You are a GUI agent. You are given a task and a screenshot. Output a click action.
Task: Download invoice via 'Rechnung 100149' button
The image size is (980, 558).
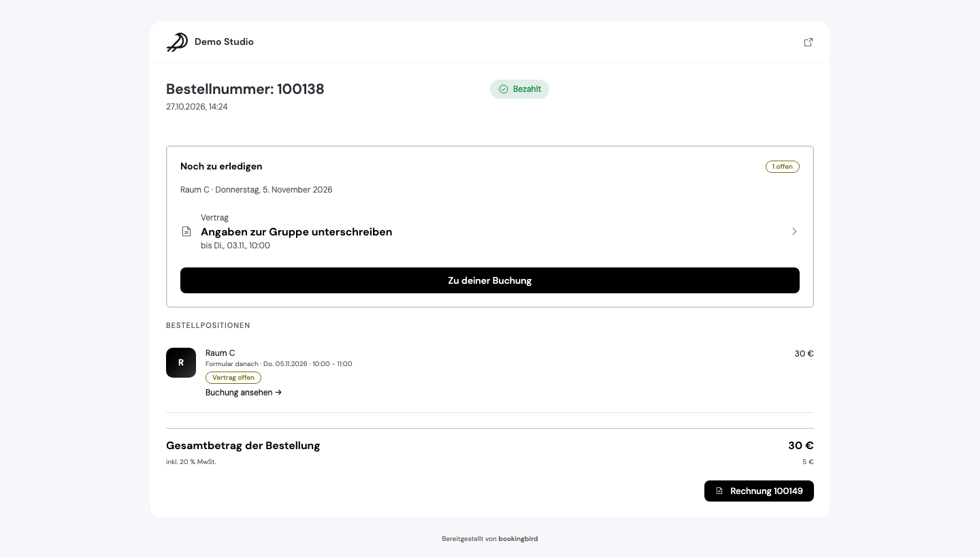tap(759, 491)
